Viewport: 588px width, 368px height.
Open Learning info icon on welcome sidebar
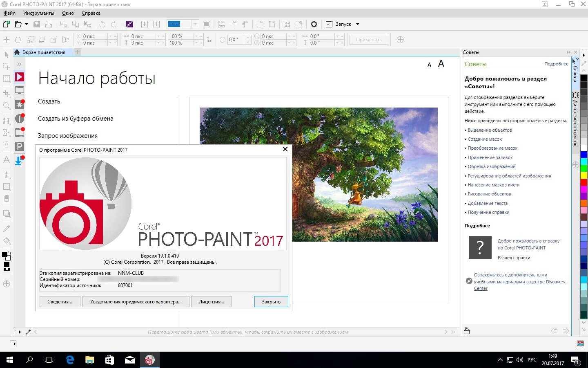click(19, 119)
